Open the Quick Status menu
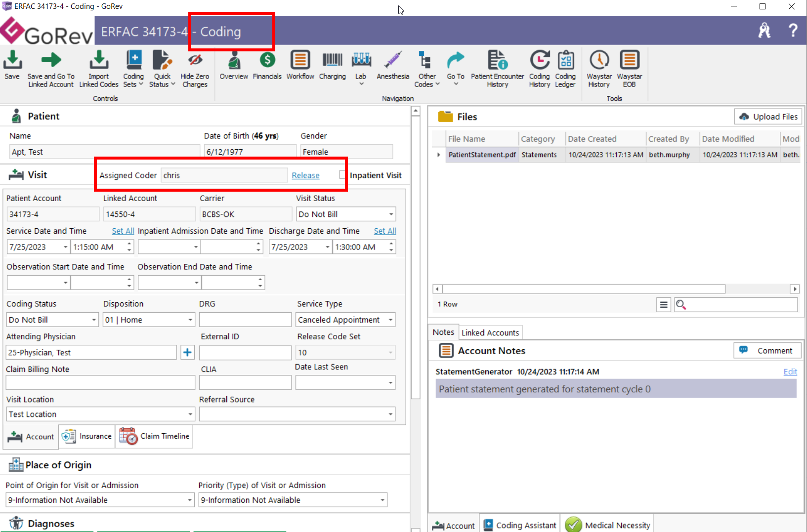This screenshot has height=532, width=807. coord(162,69)
